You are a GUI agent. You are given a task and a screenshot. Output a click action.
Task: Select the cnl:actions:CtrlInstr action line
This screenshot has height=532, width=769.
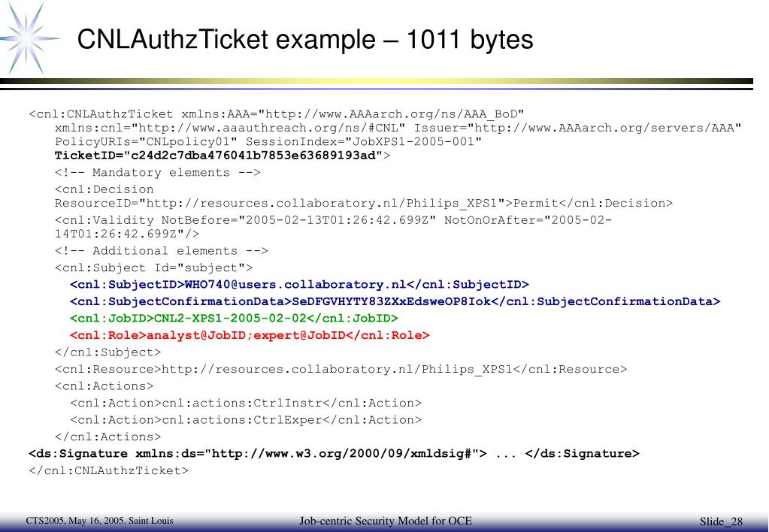tap(246, 403)
